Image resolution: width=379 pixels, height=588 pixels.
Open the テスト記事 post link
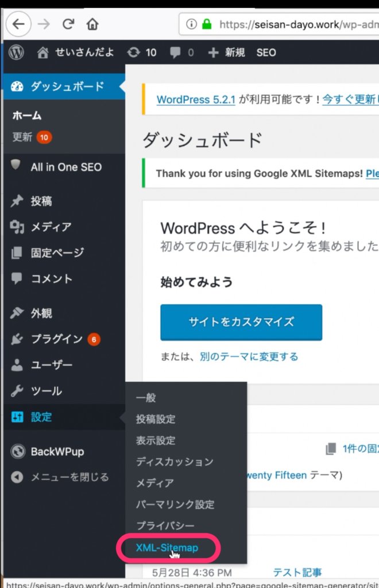[297, 572]
